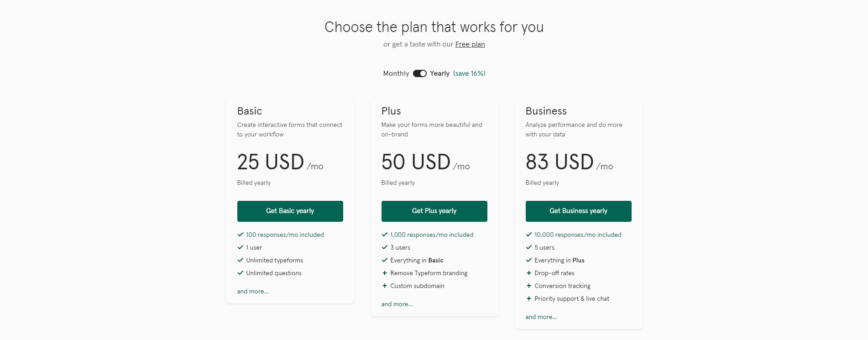Screen dimensions: 868x340
Task: Toggle the billing switch back to Monthly
Action: click(x=419, y=73)
